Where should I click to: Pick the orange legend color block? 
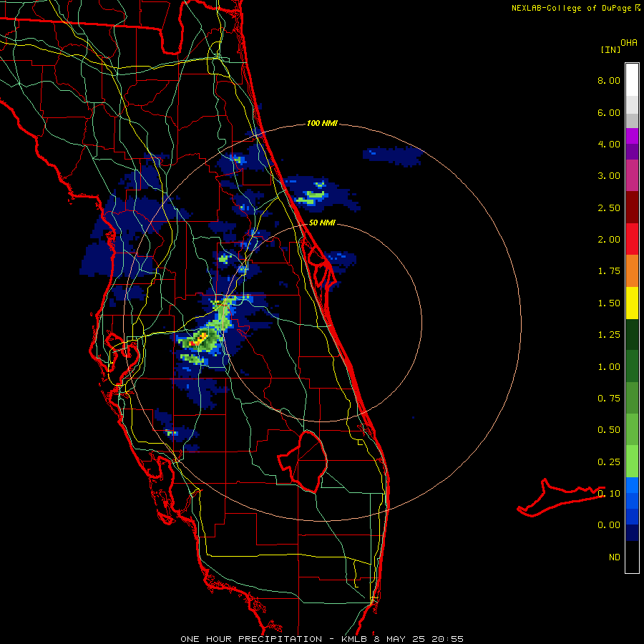632,271
